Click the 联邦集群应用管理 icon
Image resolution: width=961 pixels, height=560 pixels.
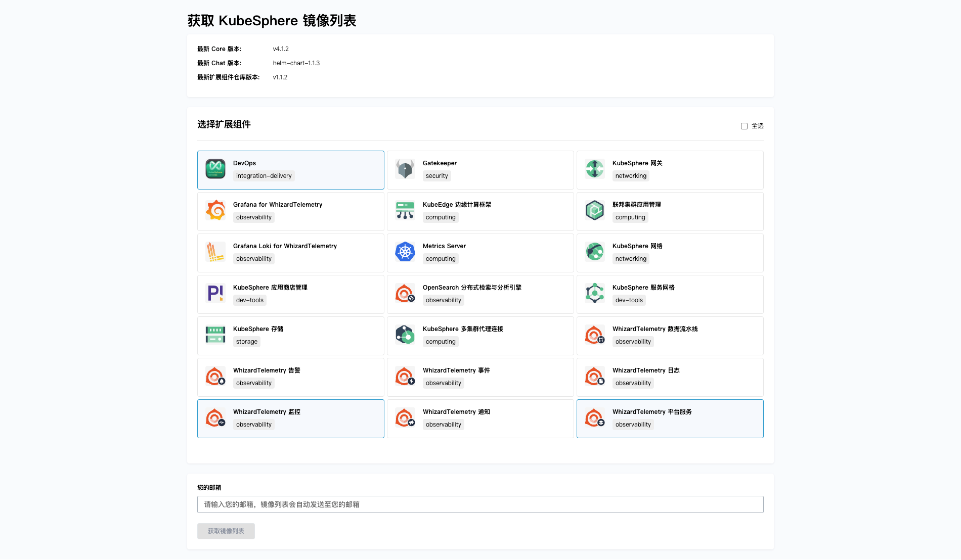pyautogui.click(x=595, y=210)
